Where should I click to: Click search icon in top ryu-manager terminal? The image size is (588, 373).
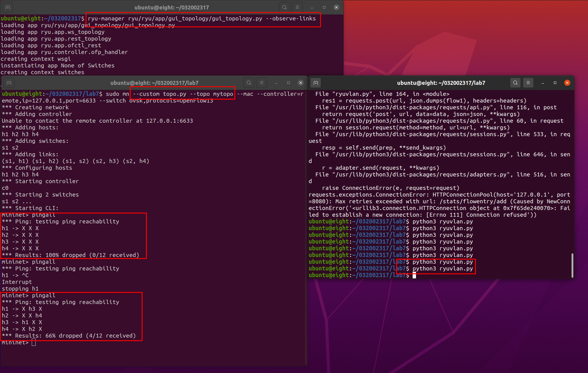coord(284,7)
